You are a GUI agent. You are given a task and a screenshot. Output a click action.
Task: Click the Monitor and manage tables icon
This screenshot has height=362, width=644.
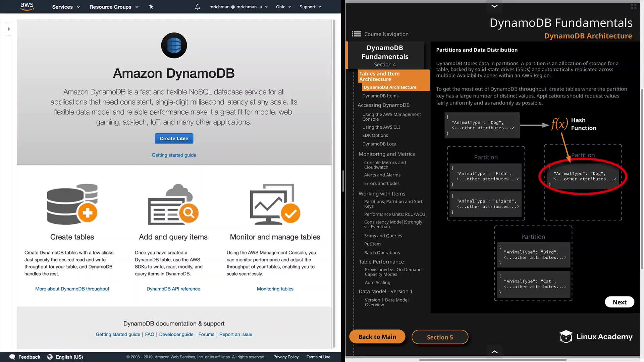tap(275, 204)
